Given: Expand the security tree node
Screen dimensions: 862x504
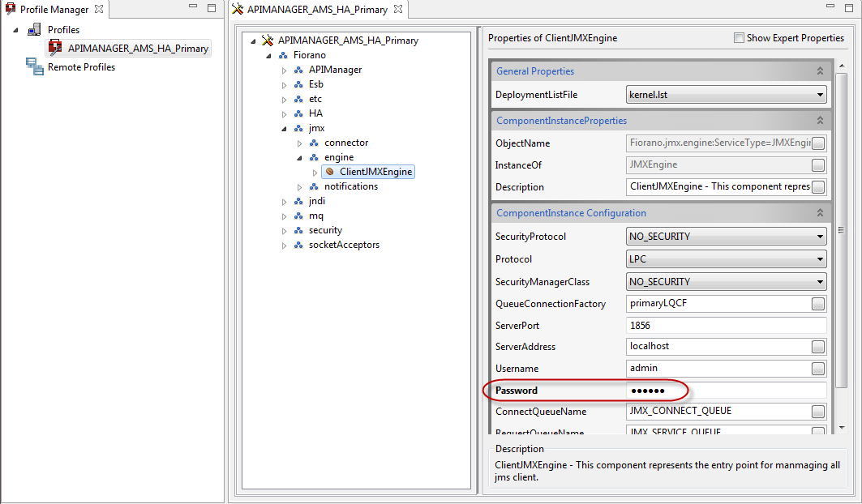Looking at the screenshot, I should (284, 231).
